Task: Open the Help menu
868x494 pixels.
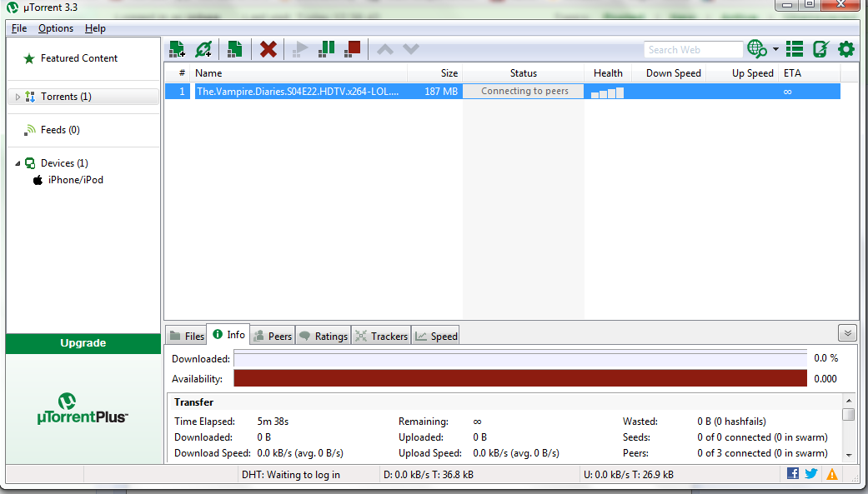Action: point(95,28)
